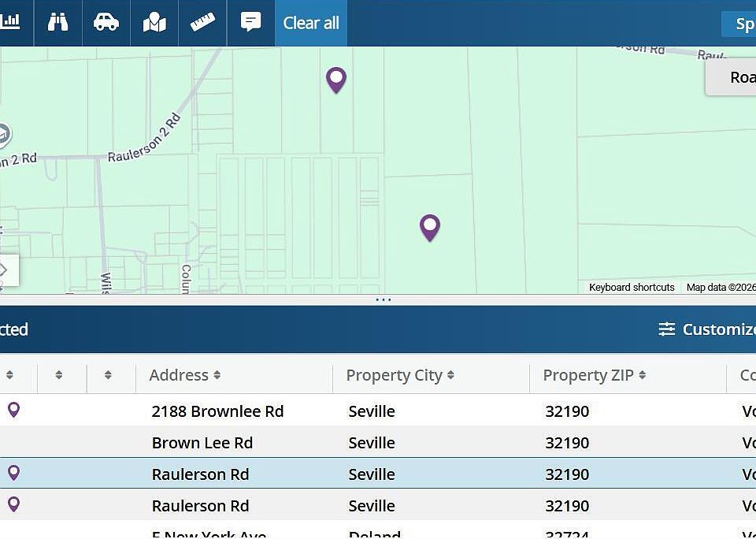This screenshot has width=756, height=539.
Task: Select the upper purple map marker
Action: [336, 80]
